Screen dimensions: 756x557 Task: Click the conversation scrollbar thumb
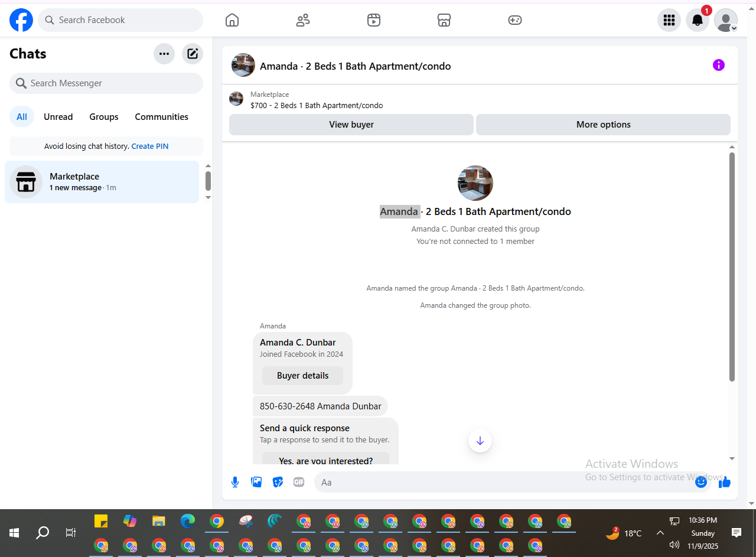click(x=732, y=267)
